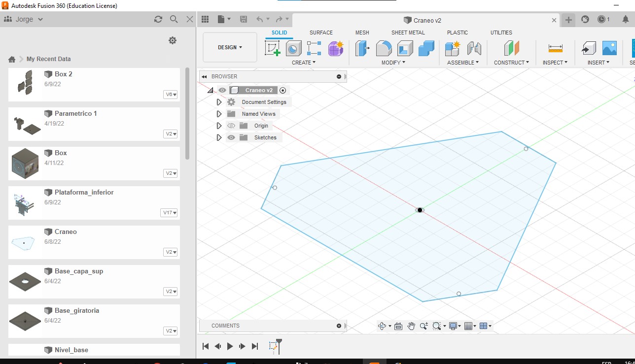Open the Box 2 thumbnail

pyautogui.click(x=25, y=82)
